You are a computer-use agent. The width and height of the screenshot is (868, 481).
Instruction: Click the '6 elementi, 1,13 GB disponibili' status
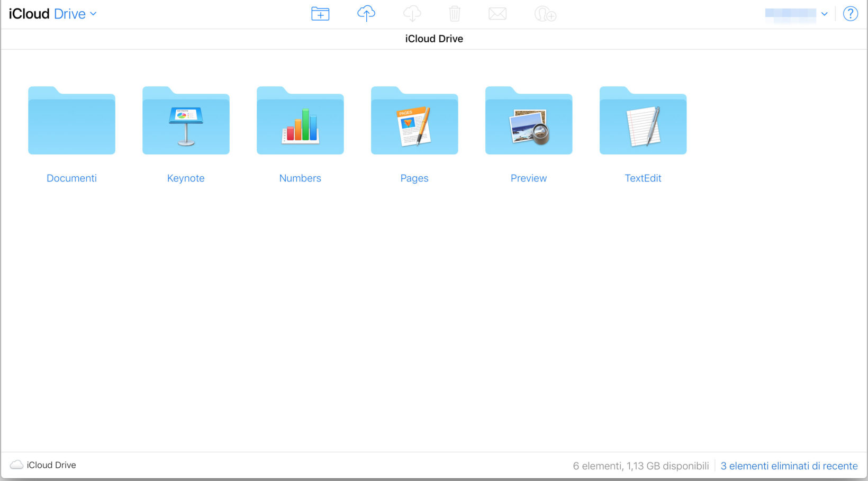(641, 466)
